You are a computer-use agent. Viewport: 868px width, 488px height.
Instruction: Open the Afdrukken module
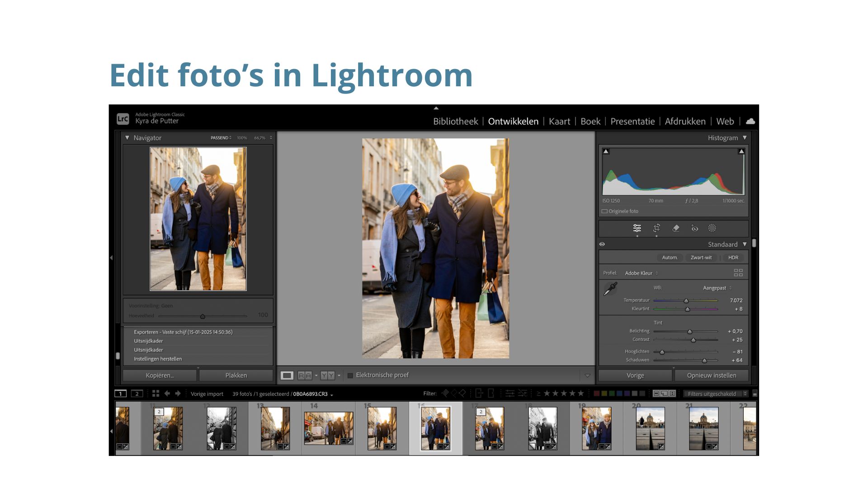685,121
